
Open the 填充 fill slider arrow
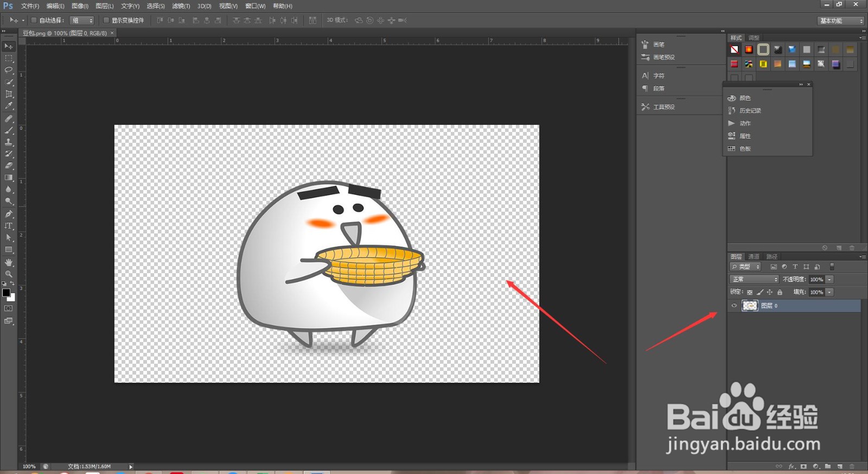pyautogui.click(x=829, y=292)
